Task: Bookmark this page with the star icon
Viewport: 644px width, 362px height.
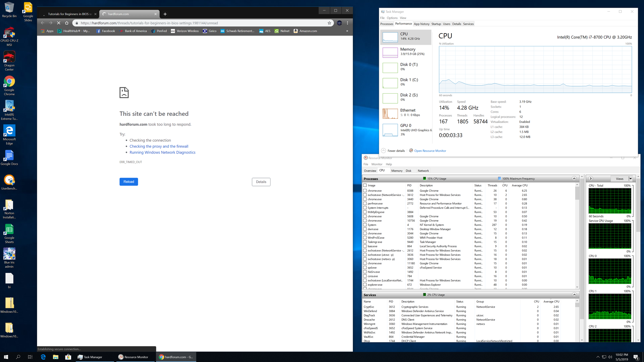Action: tap(329, 23)
